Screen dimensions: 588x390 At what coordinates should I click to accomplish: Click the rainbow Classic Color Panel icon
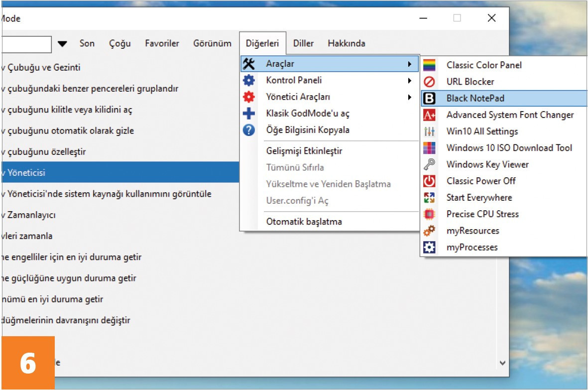(x=429, y=65)
